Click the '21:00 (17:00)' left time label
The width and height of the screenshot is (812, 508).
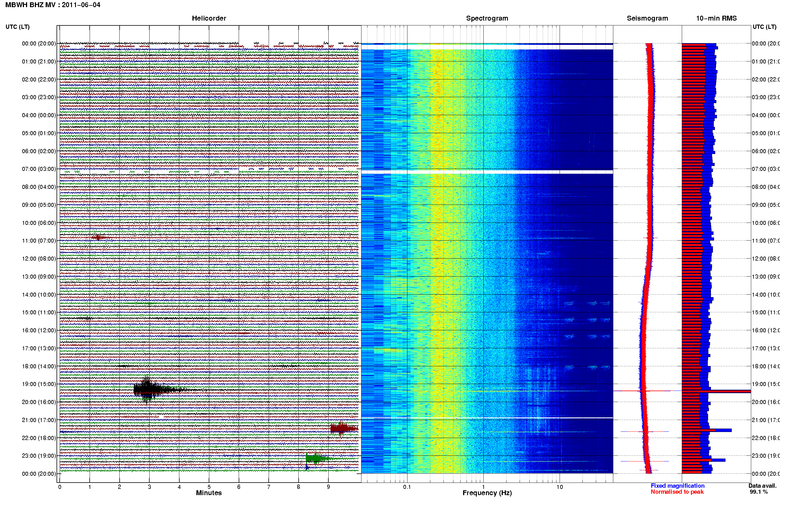coord(39,420)
